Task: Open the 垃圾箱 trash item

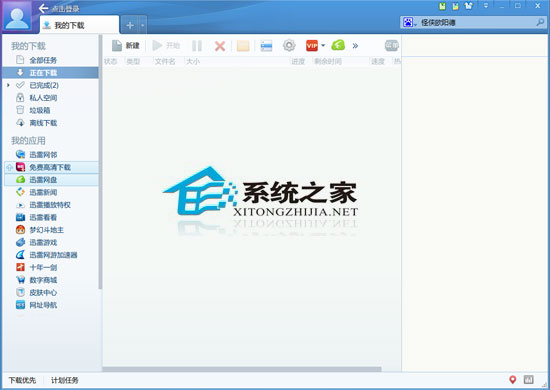Action: point(39,110)
